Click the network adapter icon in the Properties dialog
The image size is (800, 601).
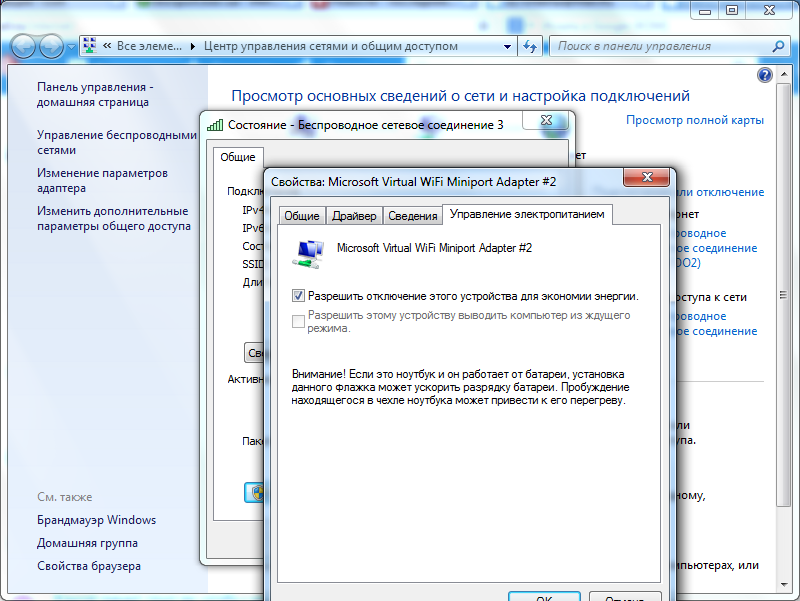tap(308, 254)
